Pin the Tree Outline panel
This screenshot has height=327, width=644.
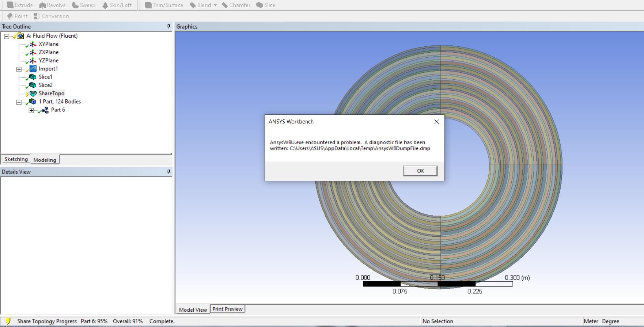click(x=168, y=26)
